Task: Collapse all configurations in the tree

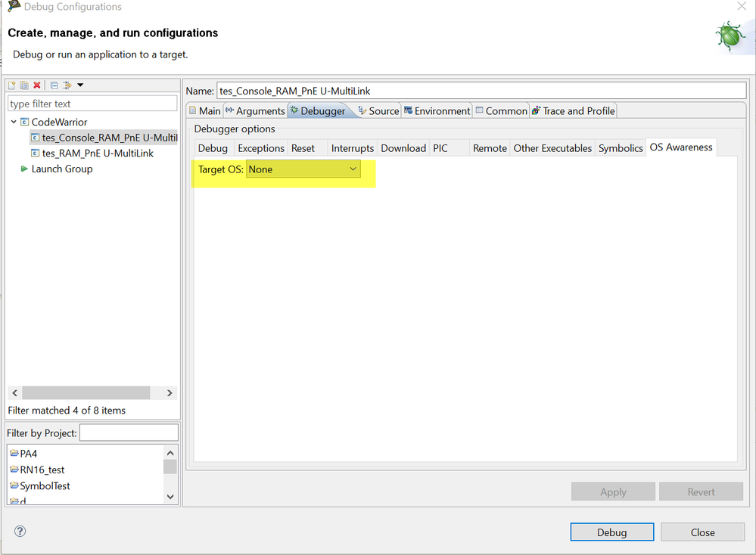Action: point(54,85)
